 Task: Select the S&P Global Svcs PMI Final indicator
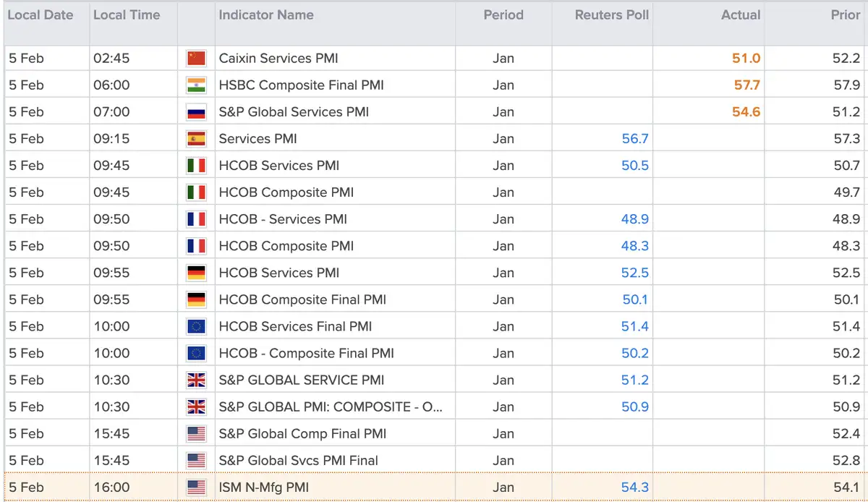click(x=298, y=460)
